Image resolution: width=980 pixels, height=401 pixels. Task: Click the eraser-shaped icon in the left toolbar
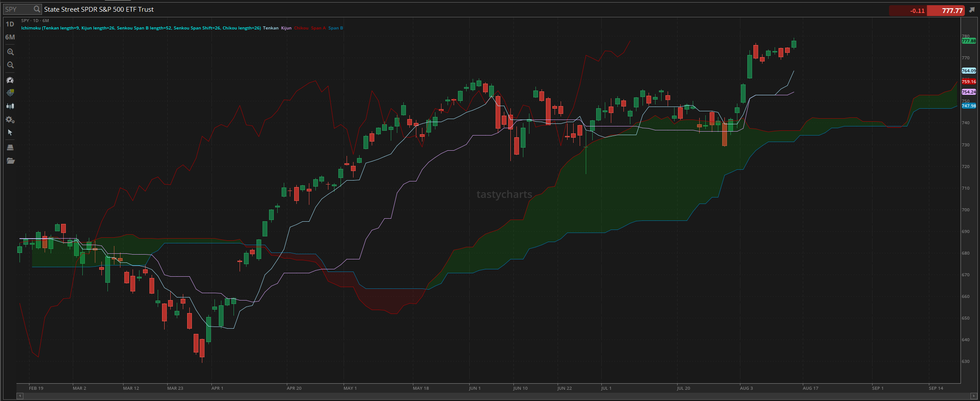10,147
